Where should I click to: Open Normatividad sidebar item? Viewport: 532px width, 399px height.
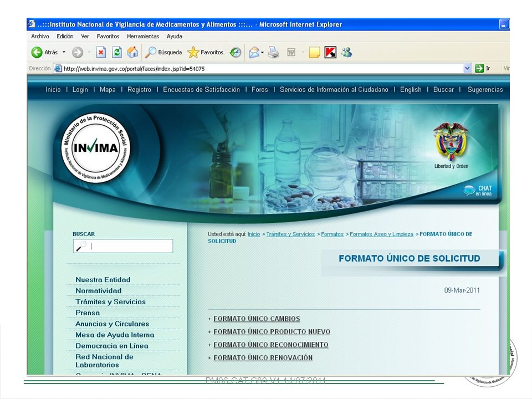click(x=99, y=291)
